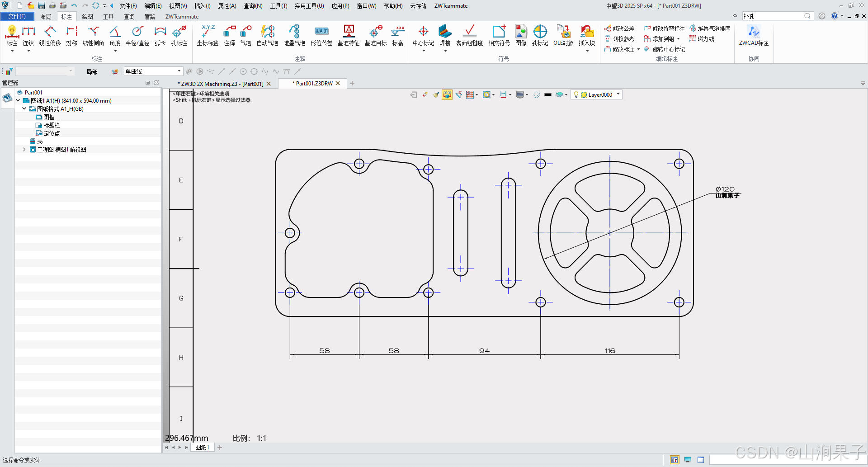Viewport: 868px width, 467px height.
Task: Open the 修改标注 dropdown arrow
Action: 638,49
